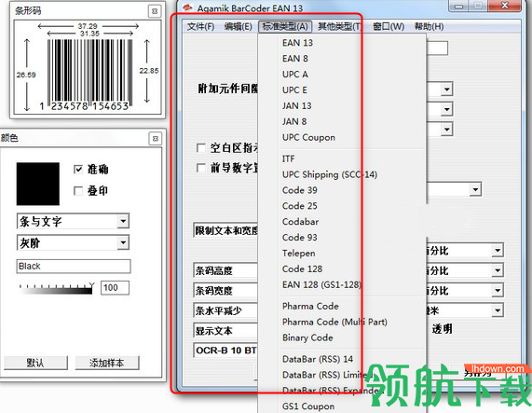532x413 pixels.
Task: Open the 窗口(W) menu
Action: pyautogui.click(x=389, y=26)
